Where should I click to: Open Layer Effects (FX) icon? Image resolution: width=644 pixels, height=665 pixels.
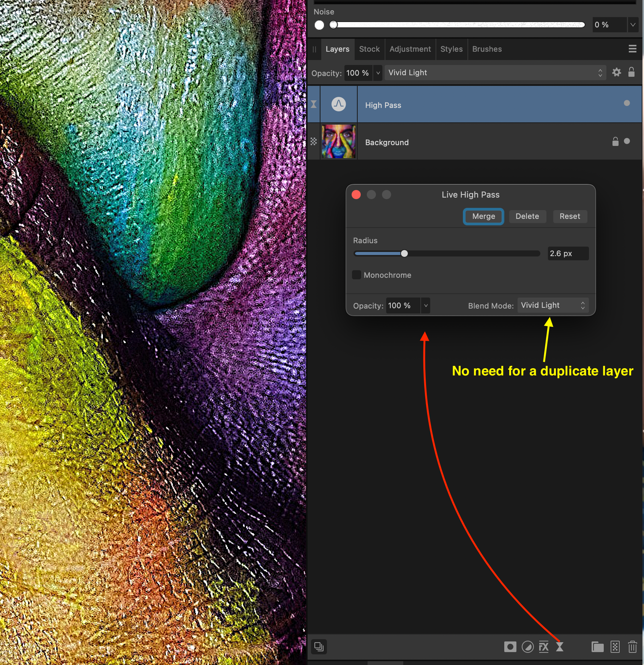pos(544,646)
